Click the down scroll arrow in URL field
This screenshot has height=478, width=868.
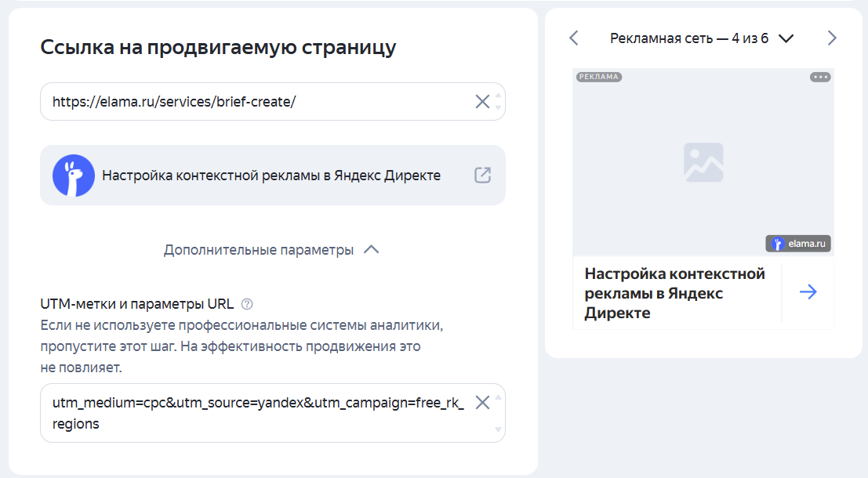click(498, 107)
